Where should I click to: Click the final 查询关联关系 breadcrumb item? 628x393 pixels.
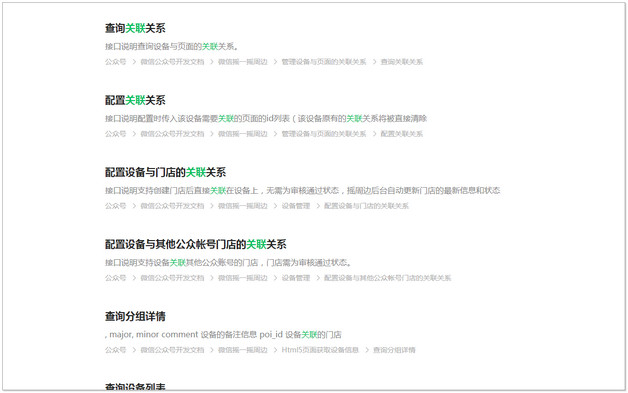click(401, 62)
